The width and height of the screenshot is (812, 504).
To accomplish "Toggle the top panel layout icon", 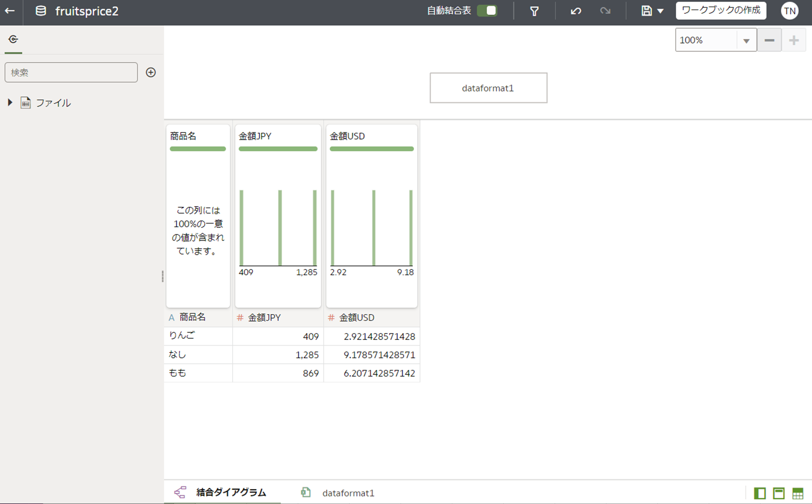I will click(778, 493).
